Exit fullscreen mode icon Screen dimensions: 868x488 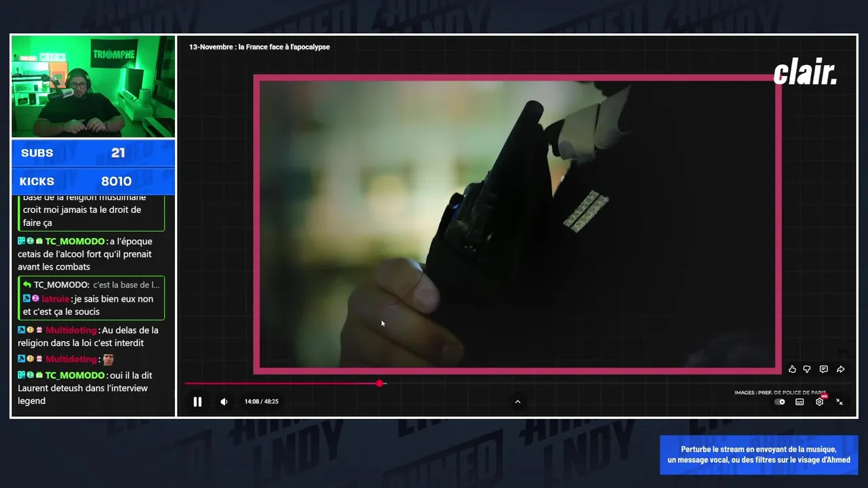click(x=840, y=402)
